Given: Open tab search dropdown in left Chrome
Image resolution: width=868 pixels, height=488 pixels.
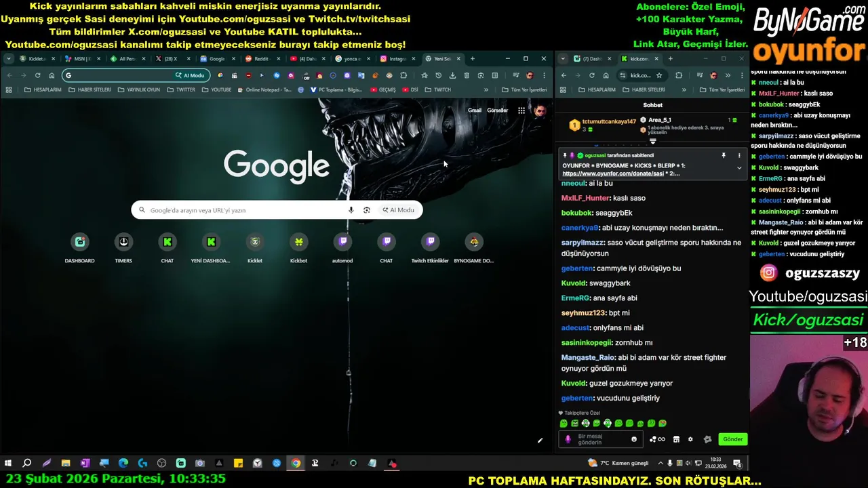Looking at the screenshot, I should pyautogui.click(x=8, y=59).
